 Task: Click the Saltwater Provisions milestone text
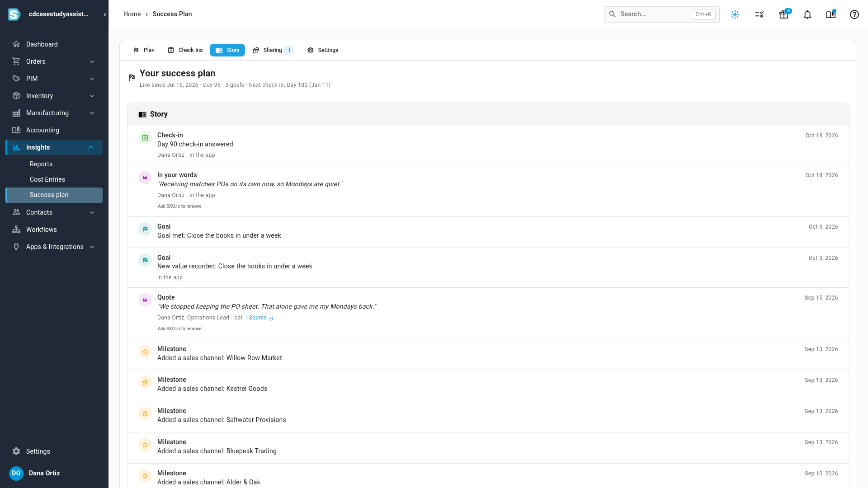(x=222, y=420)
